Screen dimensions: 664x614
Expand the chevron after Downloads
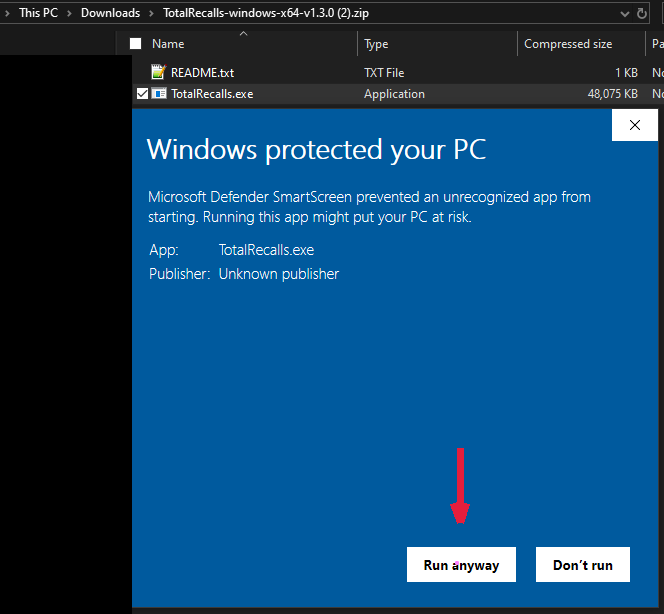point(151,14)
